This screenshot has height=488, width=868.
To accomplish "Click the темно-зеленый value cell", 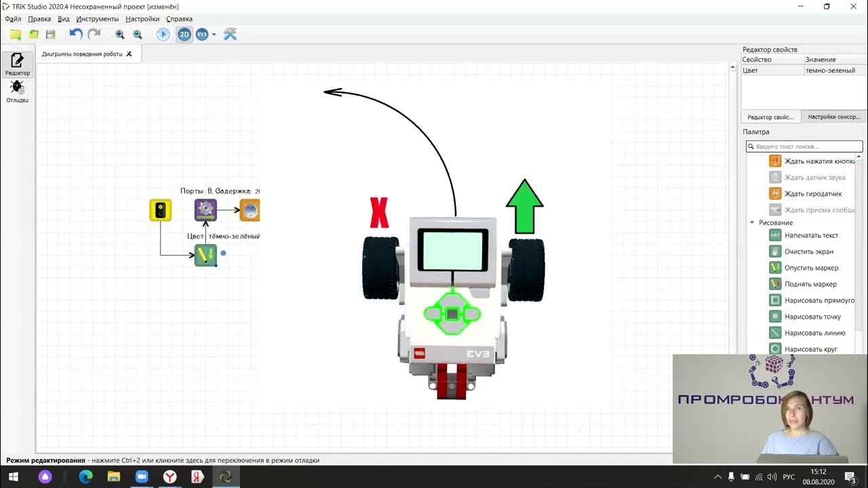I will pos(834,70).
